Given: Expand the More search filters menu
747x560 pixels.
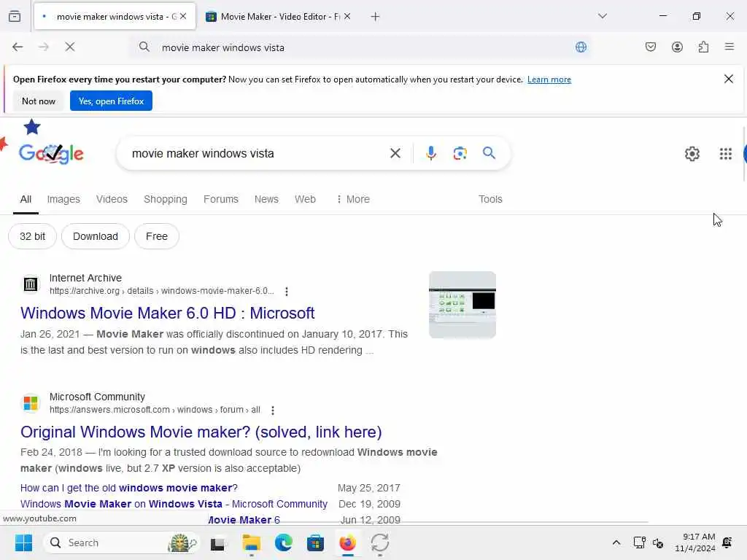Looking at the screenshot, I should (353, 199).
